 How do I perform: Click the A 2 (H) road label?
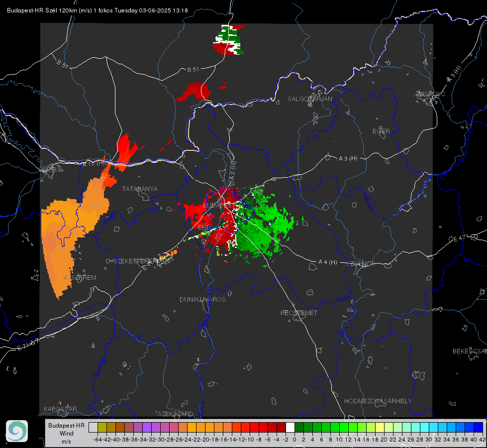pyautogui.click(x=233, y=171)
